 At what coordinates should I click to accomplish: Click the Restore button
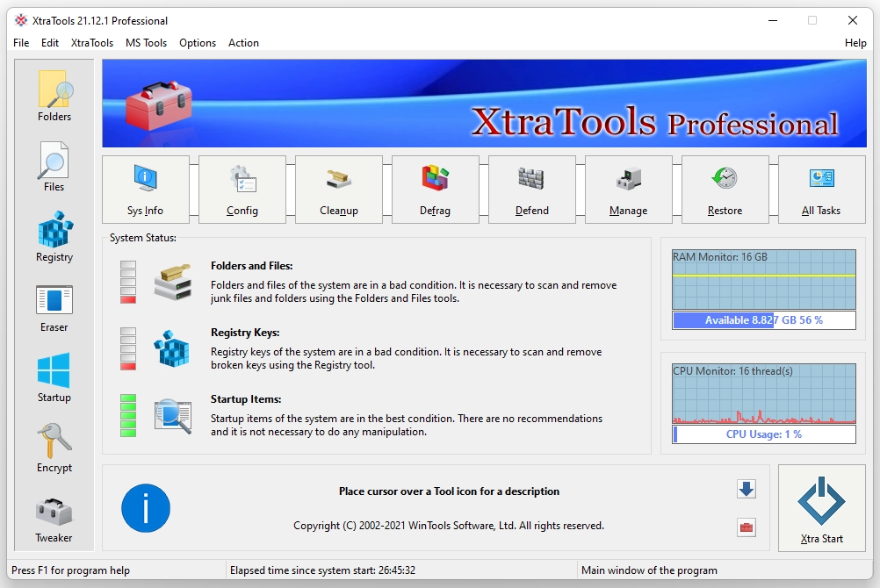click(x=725, y=190)
